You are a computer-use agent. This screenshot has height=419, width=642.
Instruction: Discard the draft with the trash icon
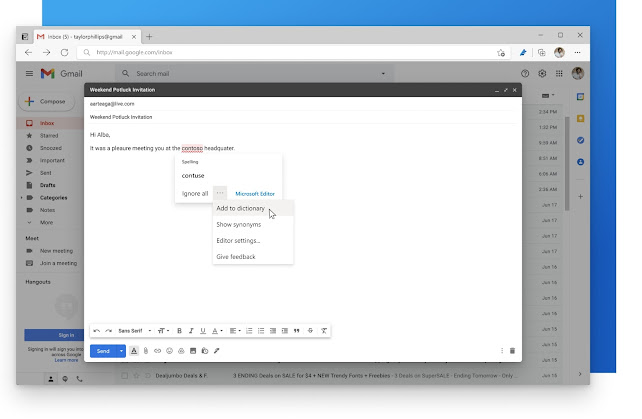coord(513,351)
